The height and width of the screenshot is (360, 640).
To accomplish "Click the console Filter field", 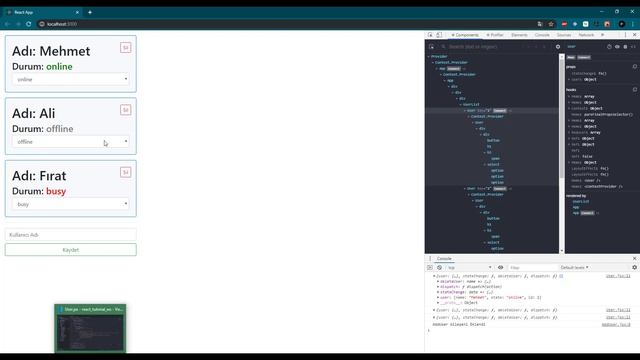I will (x=533, y=267).
